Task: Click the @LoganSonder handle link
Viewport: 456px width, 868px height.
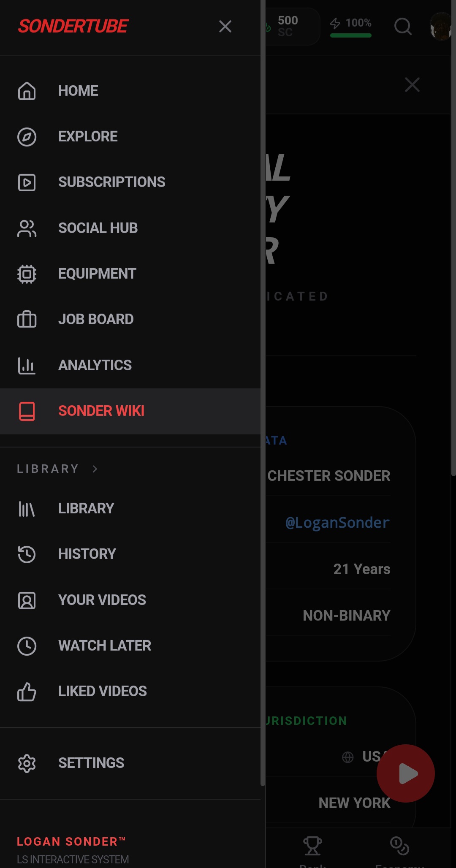Action: click(x=337, y=523)
